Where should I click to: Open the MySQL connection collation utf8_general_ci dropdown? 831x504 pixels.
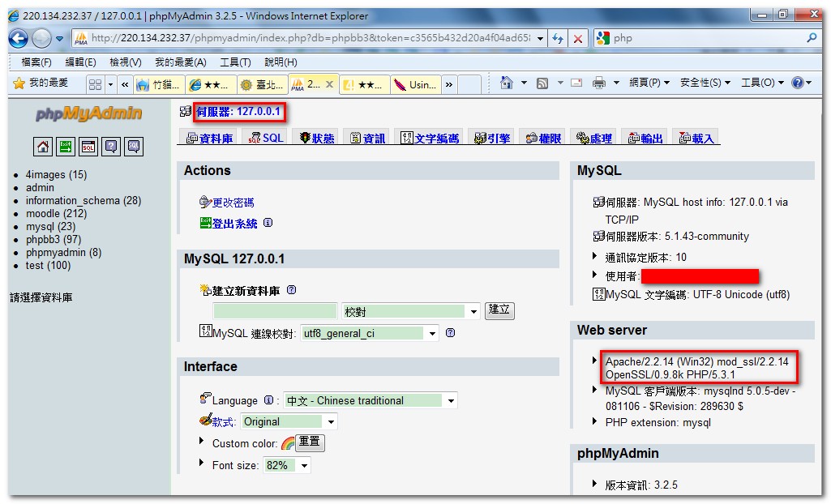point(370,333)
